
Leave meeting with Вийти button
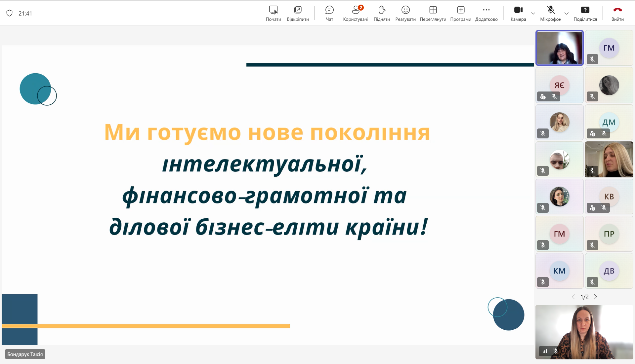[x=617, y=13]
